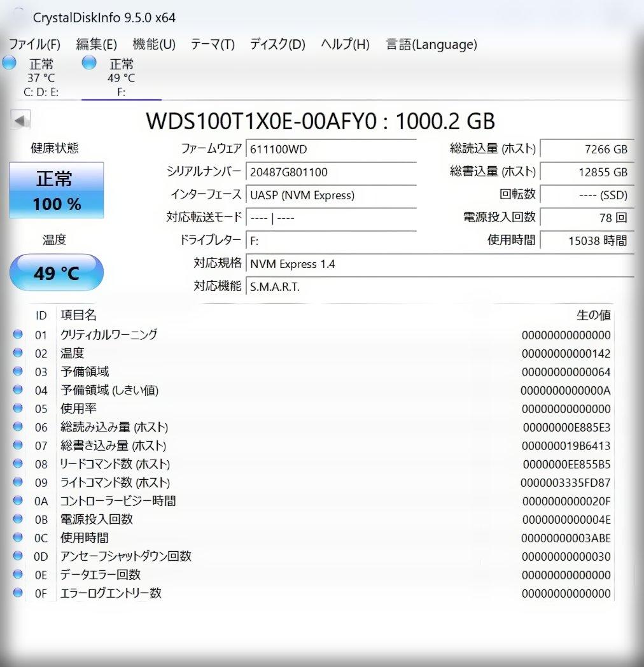644x667 pixels.
Task: Click raw value 0000000000000A
Action: (x=566, y=391)
